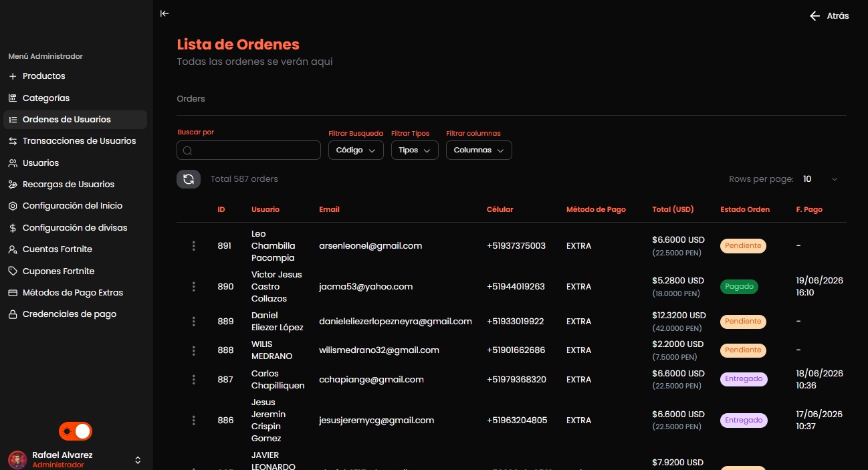This screenshot has height=470, width=868.
Task: Click the lock icon for Credenciales de pago
Action: (13, 314)
